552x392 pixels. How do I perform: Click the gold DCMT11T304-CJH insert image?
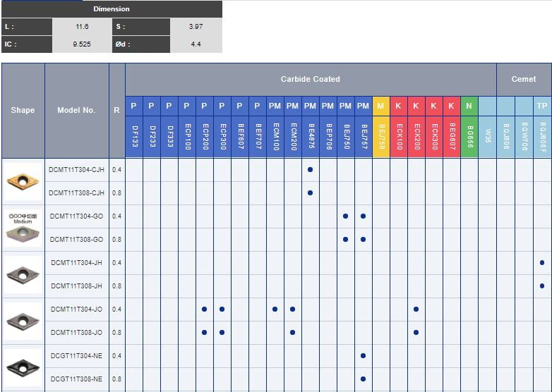[x=23, y=181]
